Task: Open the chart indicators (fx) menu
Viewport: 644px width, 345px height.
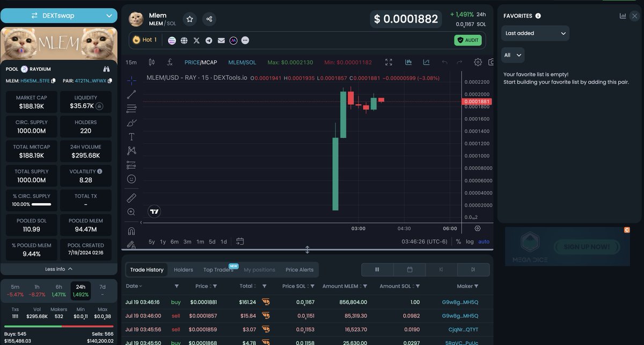Action: [x=170, y=62]
